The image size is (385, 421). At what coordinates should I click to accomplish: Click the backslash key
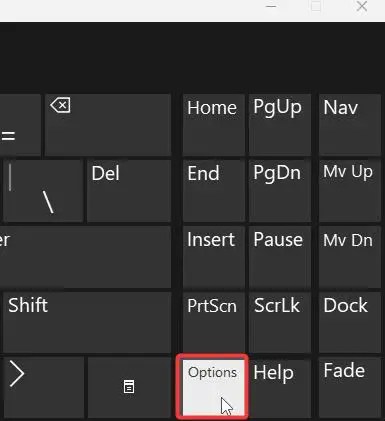click(43, 191)
